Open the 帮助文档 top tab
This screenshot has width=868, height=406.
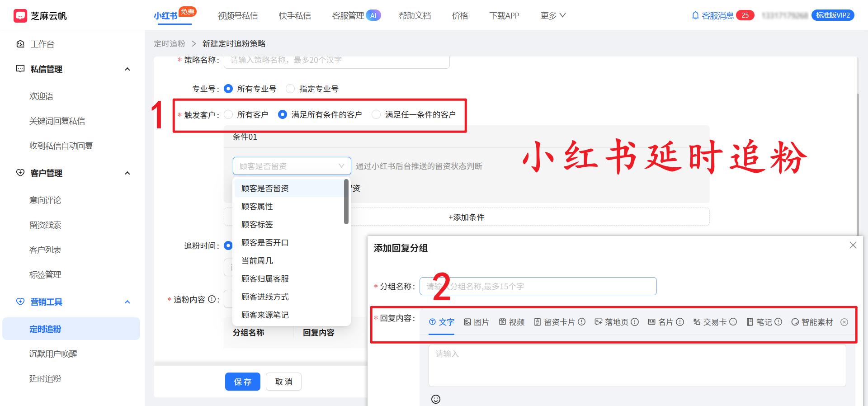tap(415, 16)
